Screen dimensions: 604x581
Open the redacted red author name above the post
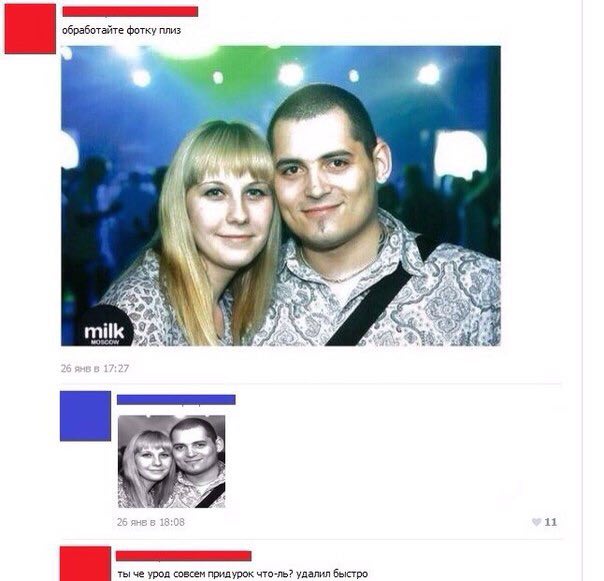tap(130, 12)
